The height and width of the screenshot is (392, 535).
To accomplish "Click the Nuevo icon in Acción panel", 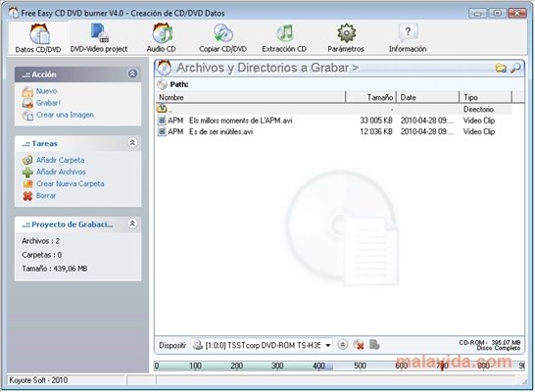I will tap(27, 91).
